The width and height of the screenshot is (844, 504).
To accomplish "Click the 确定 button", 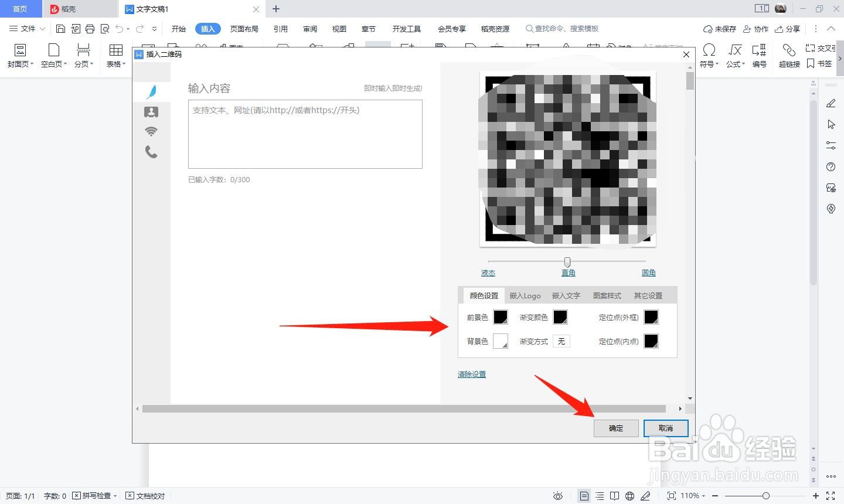I will click(616, 428).
